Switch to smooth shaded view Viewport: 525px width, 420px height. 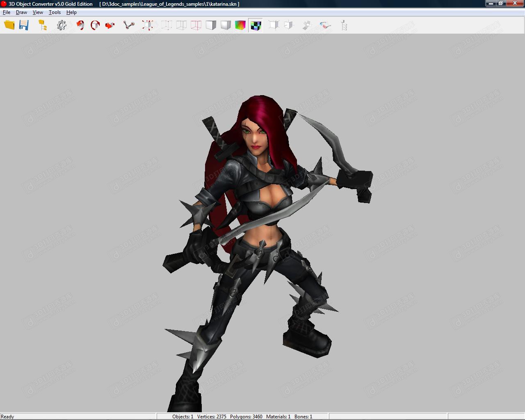pos(225,25)
